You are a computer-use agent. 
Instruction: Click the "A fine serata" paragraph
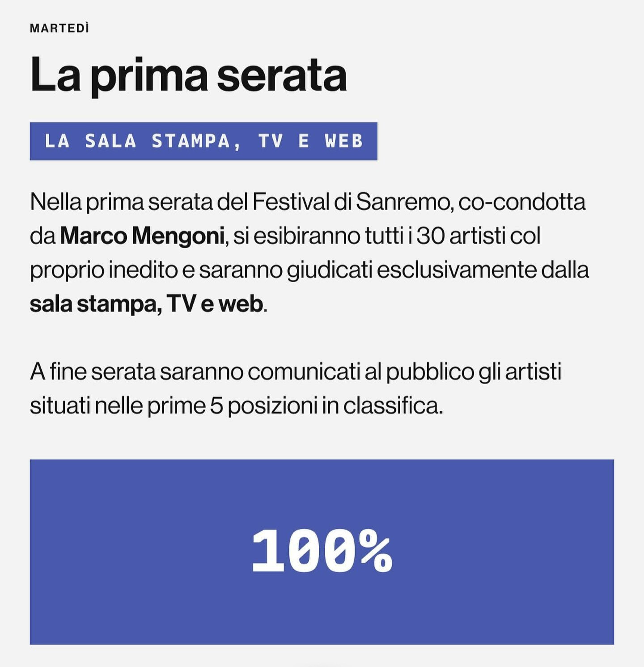tap(296, 389)
